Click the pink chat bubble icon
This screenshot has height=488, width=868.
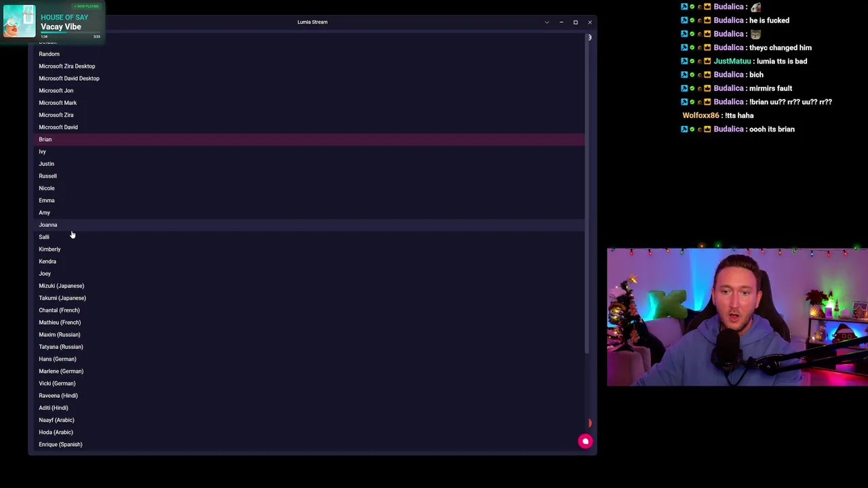pyautogui.click(x=585, y=441)
